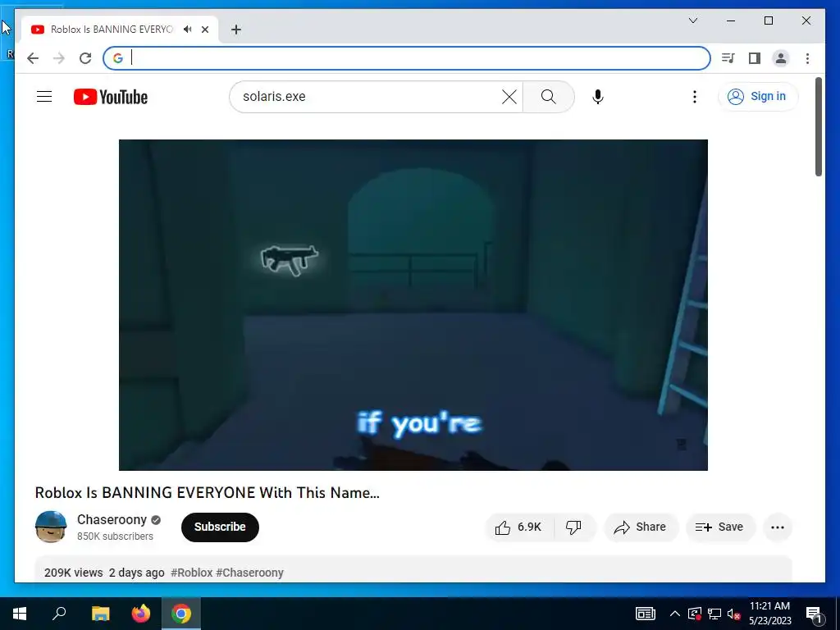Open the network tray icon

pos(714,614)
